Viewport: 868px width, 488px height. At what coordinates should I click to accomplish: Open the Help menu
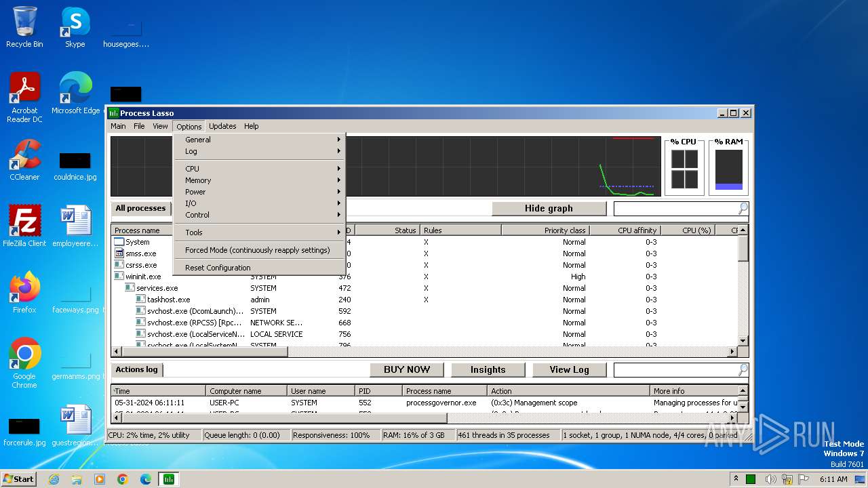[252, 126]
